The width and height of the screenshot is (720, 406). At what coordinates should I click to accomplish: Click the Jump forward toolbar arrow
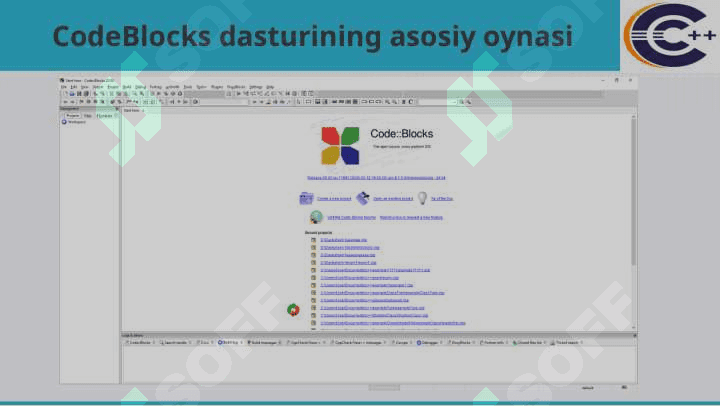coord(72,102)
